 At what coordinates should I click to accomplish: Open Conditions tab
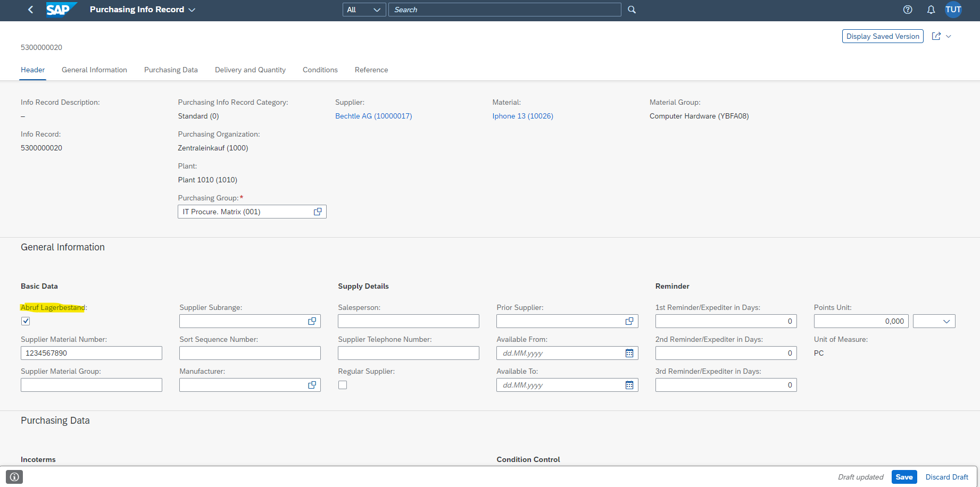[x=320, y=70]
